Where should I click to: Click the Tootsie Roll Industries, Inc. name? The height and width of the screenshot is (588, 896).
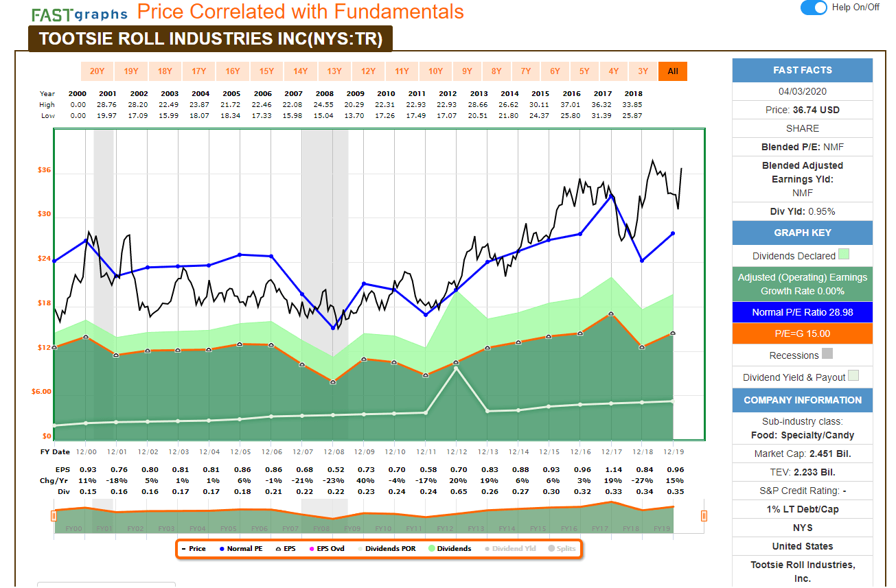click(803, 572)
